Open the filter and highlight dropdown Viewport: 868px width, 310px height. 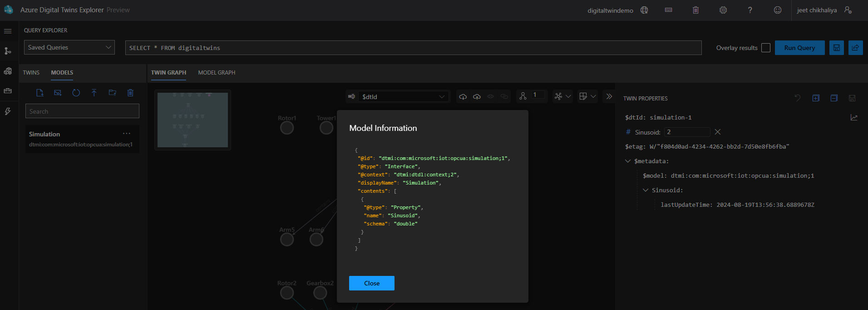[x=588, y=96]
